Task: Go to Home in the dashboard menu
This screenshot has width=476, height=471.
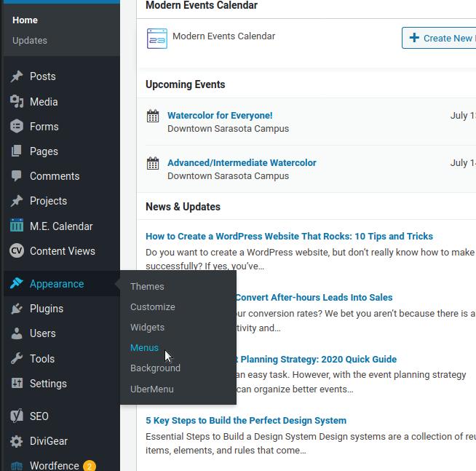Action: (25, 20)
